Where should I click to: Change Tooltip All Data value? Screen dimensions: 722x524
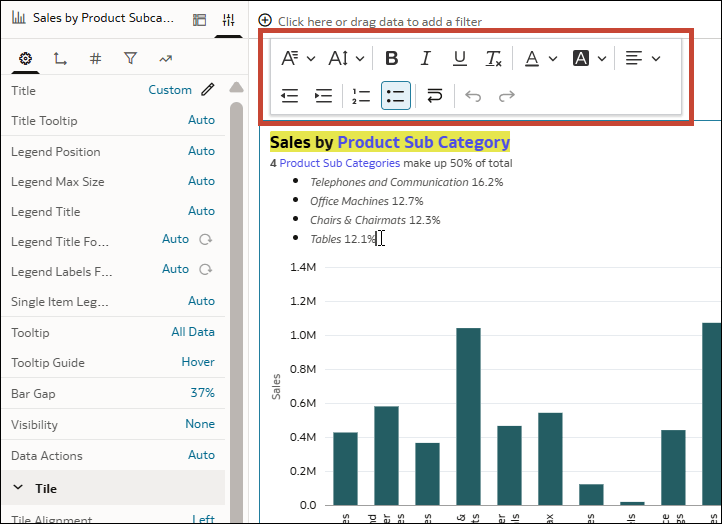(x=193, y=332)
